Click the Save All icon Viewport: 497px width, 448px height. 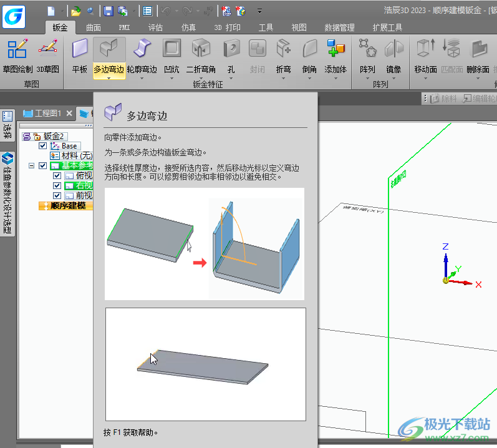tap(123, 11)
